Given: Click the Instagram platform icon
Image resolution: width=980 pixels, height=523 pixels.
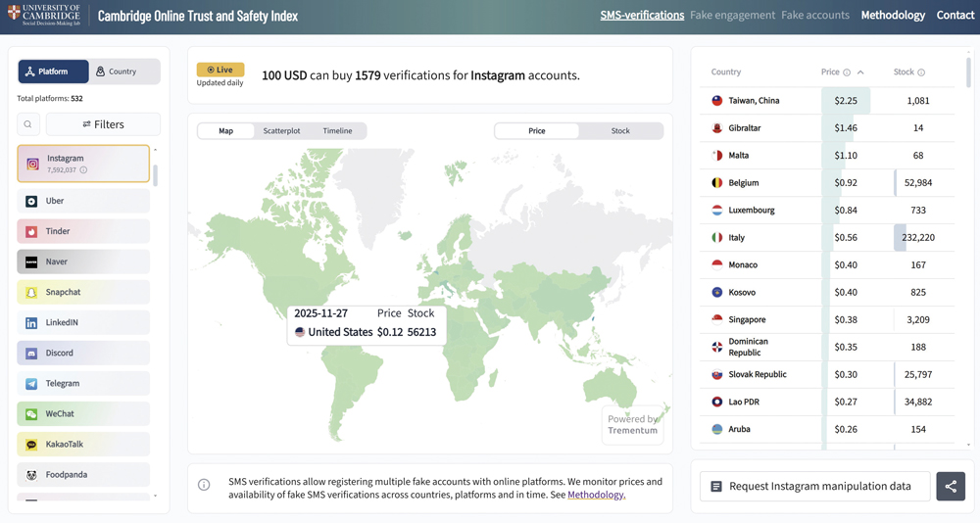Looking at the screenshot, I should (32, 164).
